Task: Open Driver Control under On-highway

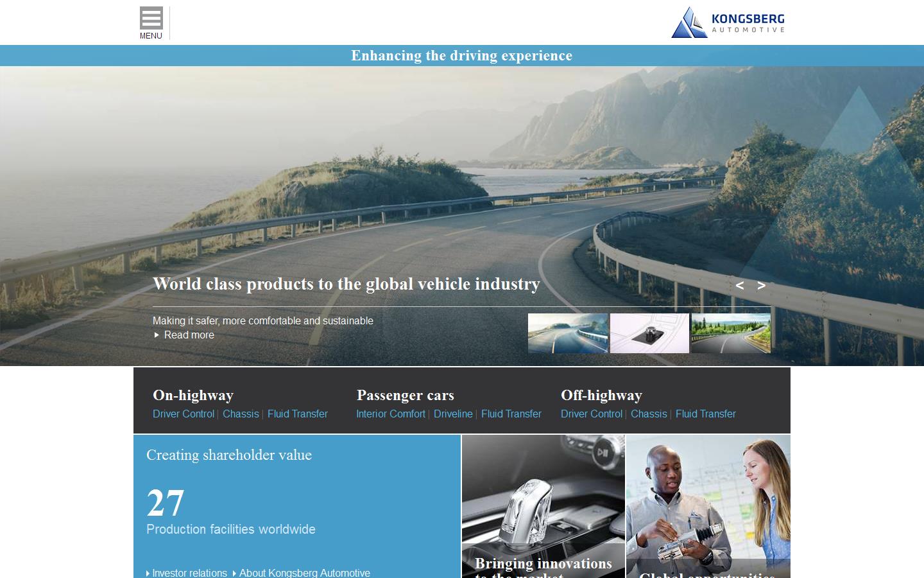Action: [183, 414]
